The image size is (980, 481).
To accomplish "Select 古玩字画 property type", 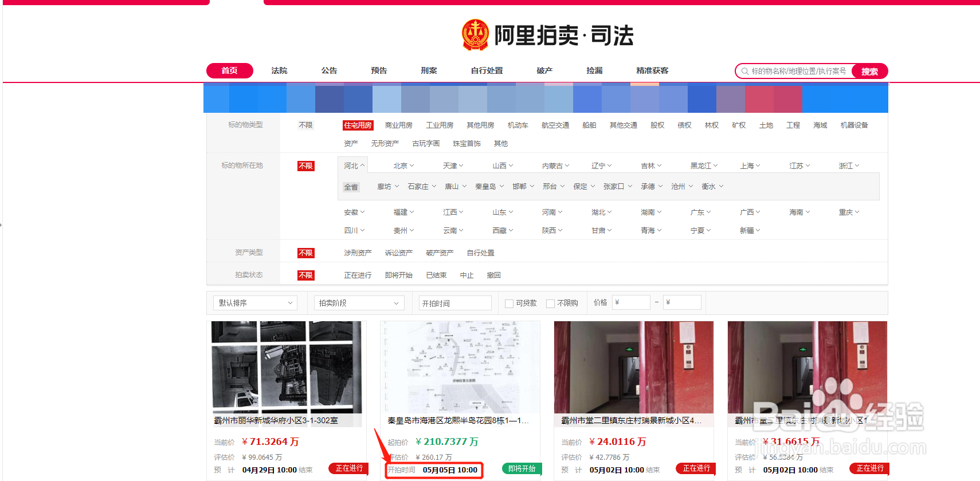I will [x=426, y=144].
